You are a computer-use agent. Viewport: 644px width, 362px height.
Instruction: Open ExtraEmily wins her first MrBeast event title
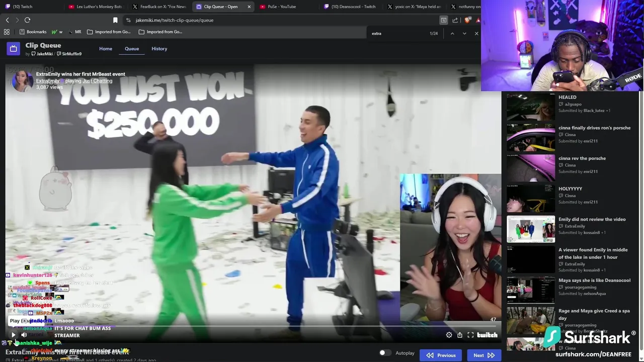(80, 74)
